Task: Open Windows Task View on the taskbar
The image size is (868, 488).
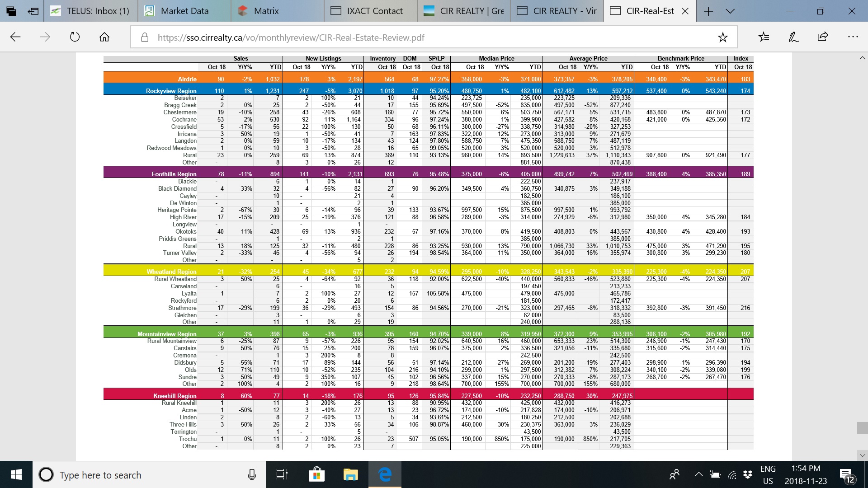Action: [x=282, y=474]
